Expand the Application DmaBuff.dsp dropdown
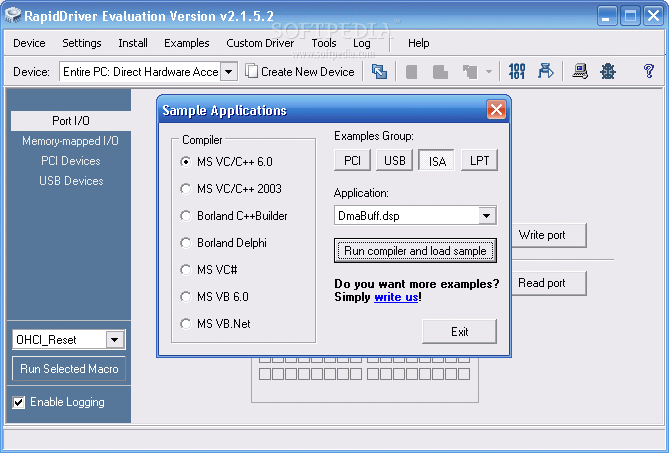Image resolution: width=669 pixels, height=453 pixels. click(x=486, y=216)
